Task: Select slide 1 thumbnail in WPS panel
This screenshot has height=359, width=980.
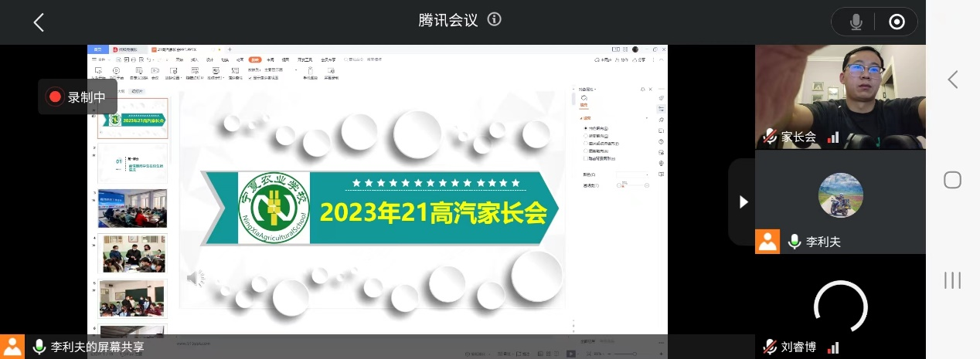Action: tap(132, 118)
